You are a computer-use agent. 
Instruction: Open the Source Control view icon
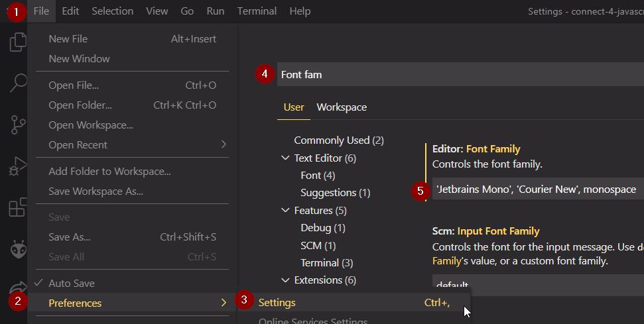18,125
